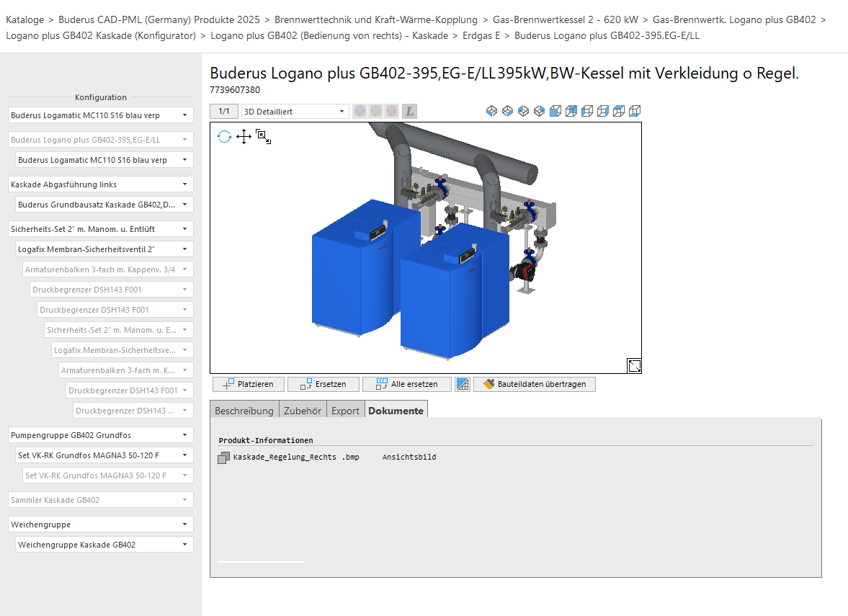This screenshot has height=616, width=848.
Task: Click the 3D boiler cascade model preview
Action: click(x=426, y=248)
